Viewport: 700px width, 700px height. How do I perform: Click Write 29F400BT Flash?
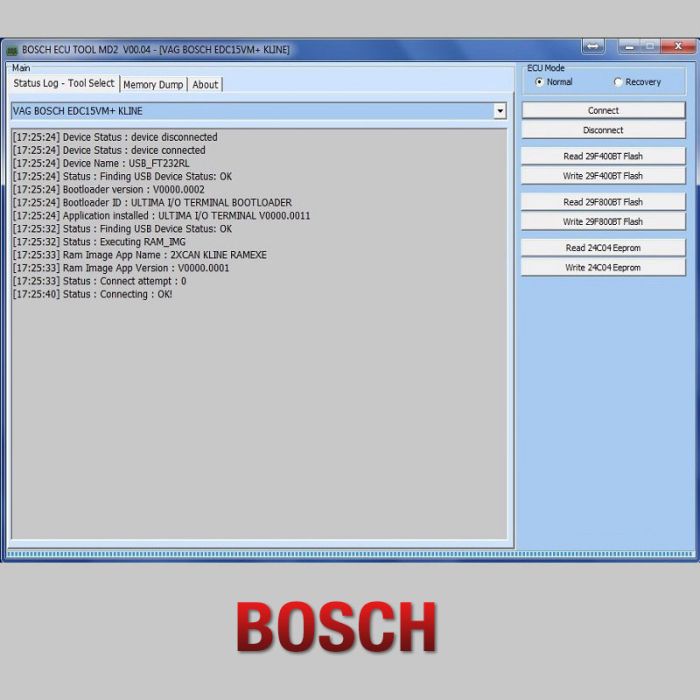coord(603,176)
